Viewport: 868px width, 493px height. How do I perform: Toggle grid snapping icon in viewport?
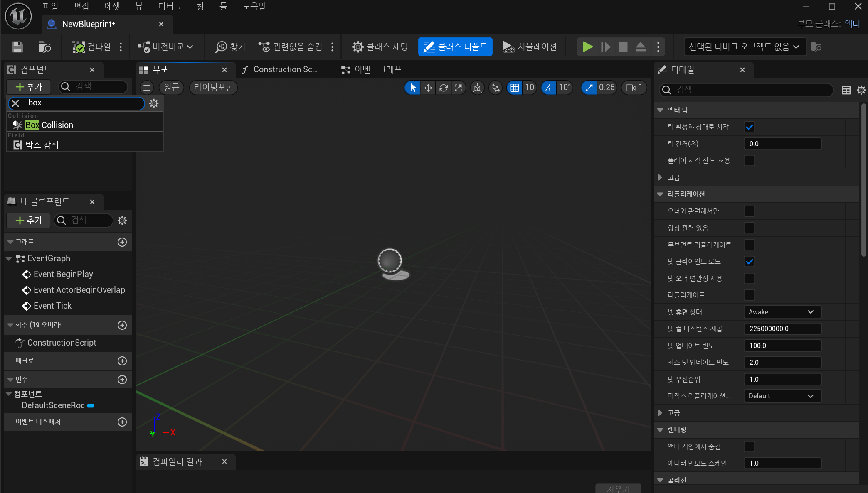pos(515,88)
